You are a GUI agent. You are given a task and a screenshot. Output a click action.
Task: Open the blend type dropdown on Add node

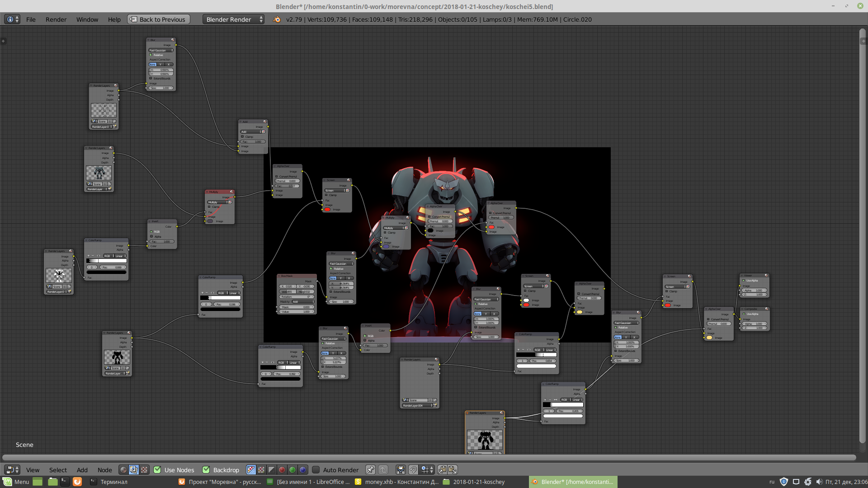[250, 131]
